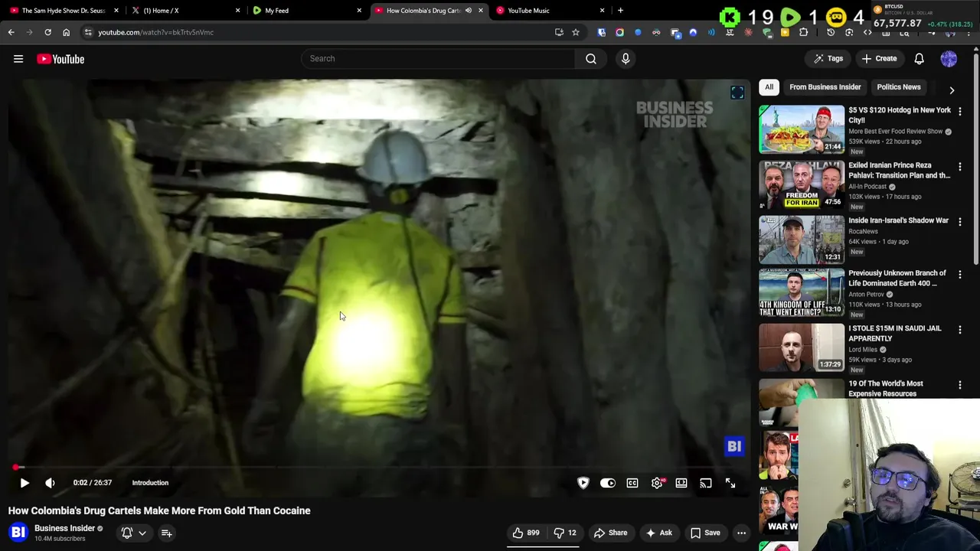The width and height of the screenshot is (980, 551).
Task: Open Business Insider channel avatar
Action: pos(18,533)
